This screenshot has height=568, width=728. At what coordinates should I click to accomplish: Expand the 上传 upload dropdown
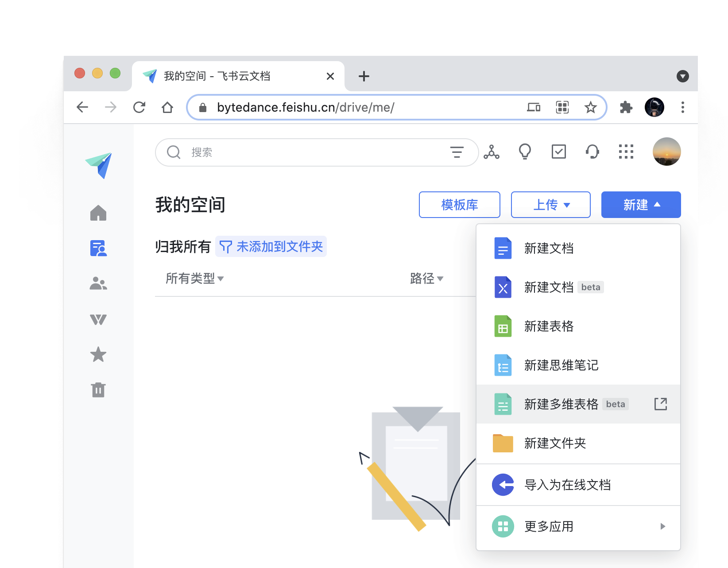tap(550, 205)
